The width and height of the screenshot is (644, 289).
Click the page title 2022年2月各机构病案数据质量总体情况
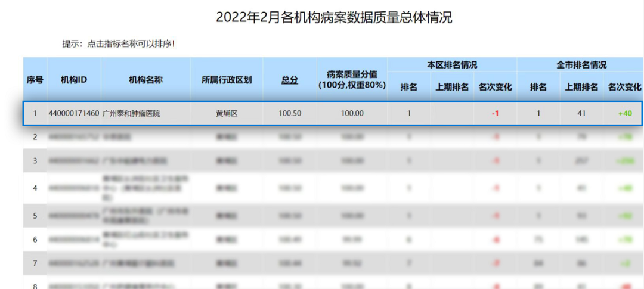(334, 17)
